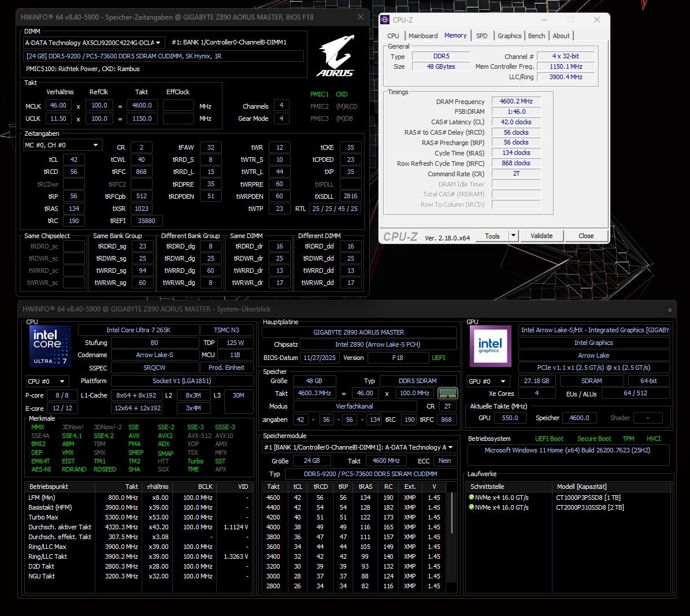This screenshot has width=690, height=616.
Task: Click the UCLK ratio field showing 11.50
Action: click(58, 119)
